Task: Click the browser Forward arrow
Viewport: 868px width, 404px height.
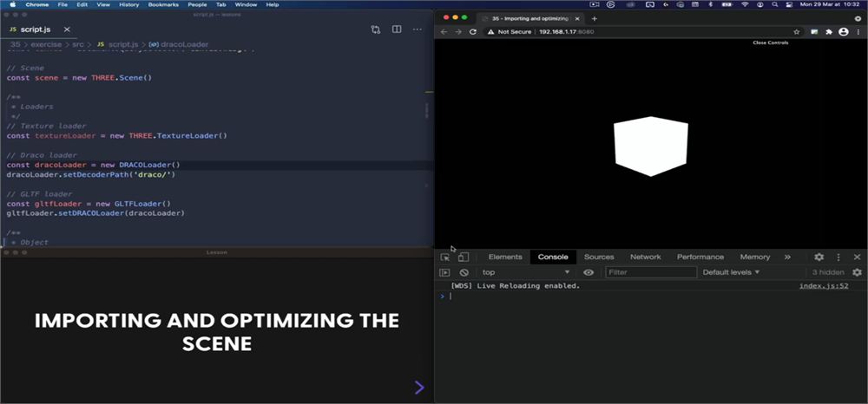Action: point(458,32)
